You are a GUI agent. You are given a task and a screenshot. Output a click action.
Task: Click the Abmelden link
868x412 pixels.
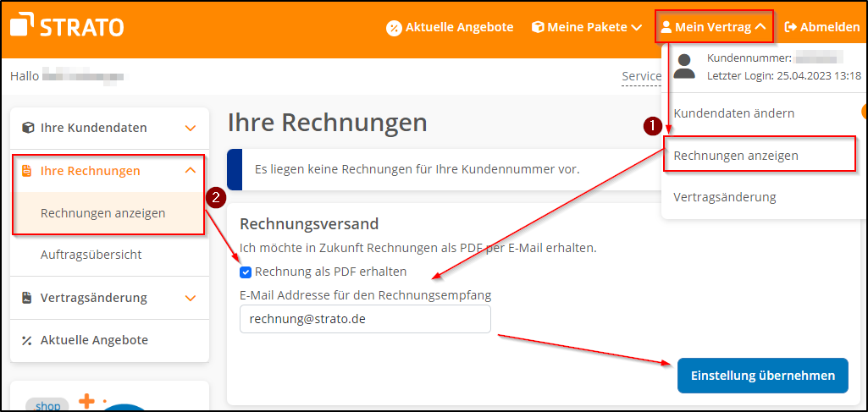pos(822,26)
